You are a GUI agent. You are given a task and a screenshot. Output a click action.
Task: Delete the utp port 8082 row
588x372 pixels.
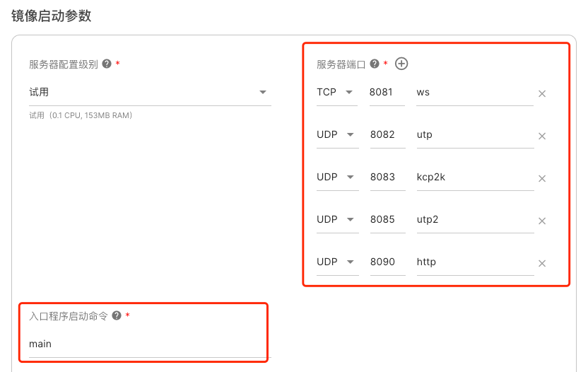[x=542, y=136]
